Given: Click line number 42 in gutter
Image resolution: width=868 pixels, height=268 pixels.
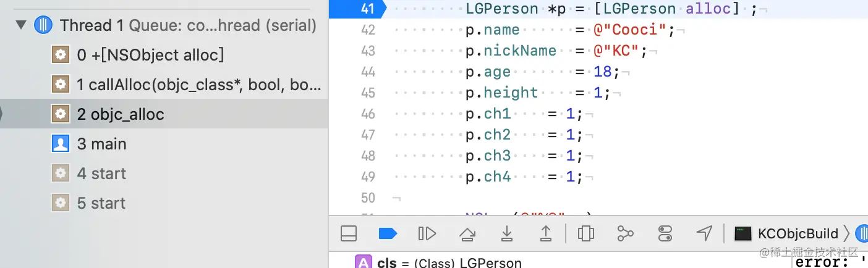Looking at the screenshot, I should coord(367,30).
